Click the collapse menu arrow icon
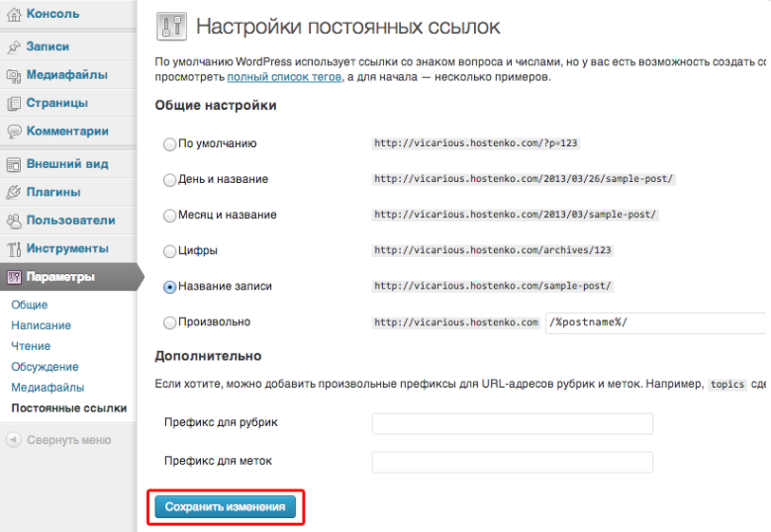Viewport: 771px width, 532px height. click(x=14, y=440)
